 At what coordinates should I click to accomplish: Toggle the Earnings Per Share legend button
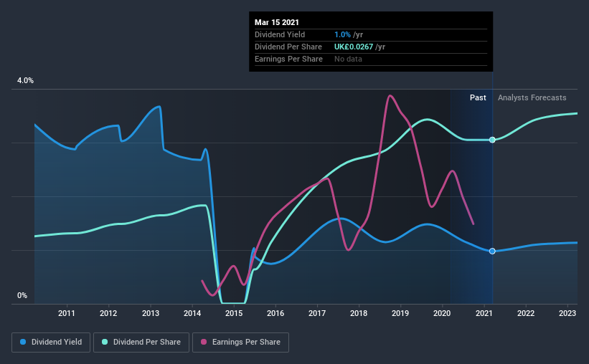coord(241,343)
